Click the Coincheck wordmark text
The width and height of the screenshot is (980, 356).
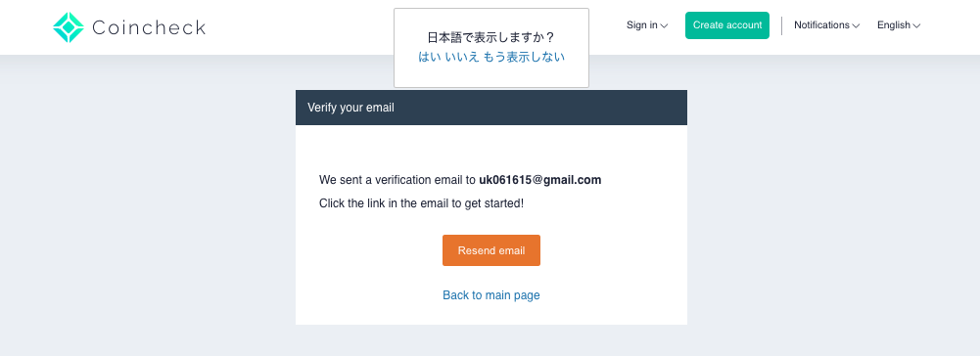click(x=149, y=27)
